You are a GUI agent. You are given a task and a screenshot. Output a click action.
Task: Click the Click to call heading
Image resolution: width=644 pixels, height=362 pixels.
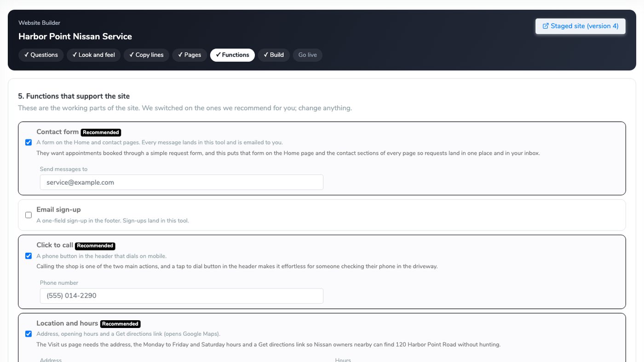(55, 245)
